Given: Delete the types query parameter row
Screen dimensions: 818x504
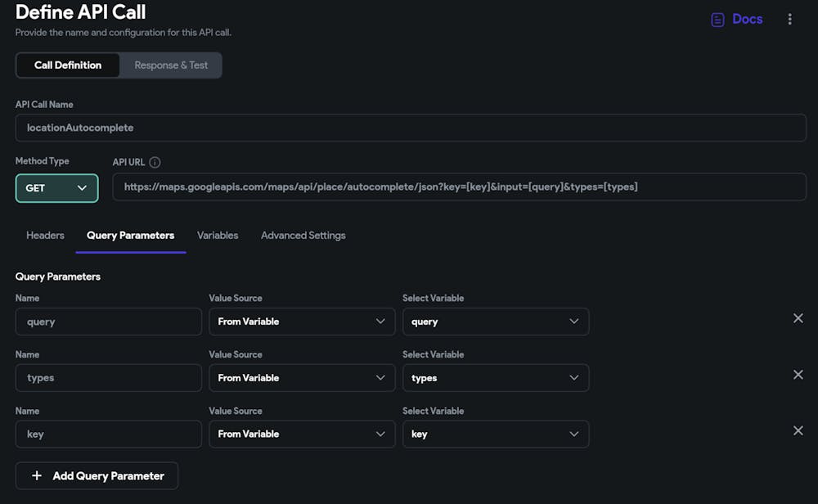Looking at the screenshot, I should click(798, 375).
